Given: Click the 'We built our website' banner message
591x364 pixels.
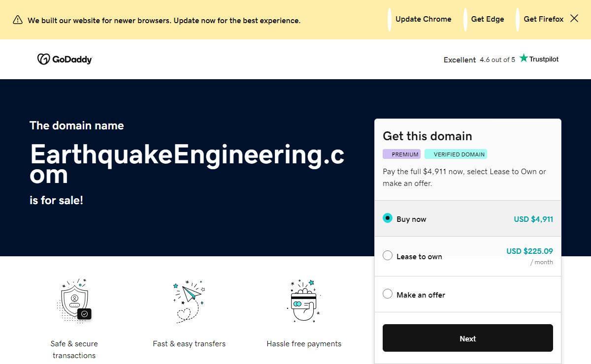Looking at the screenshot, I should tap(164, 21).
